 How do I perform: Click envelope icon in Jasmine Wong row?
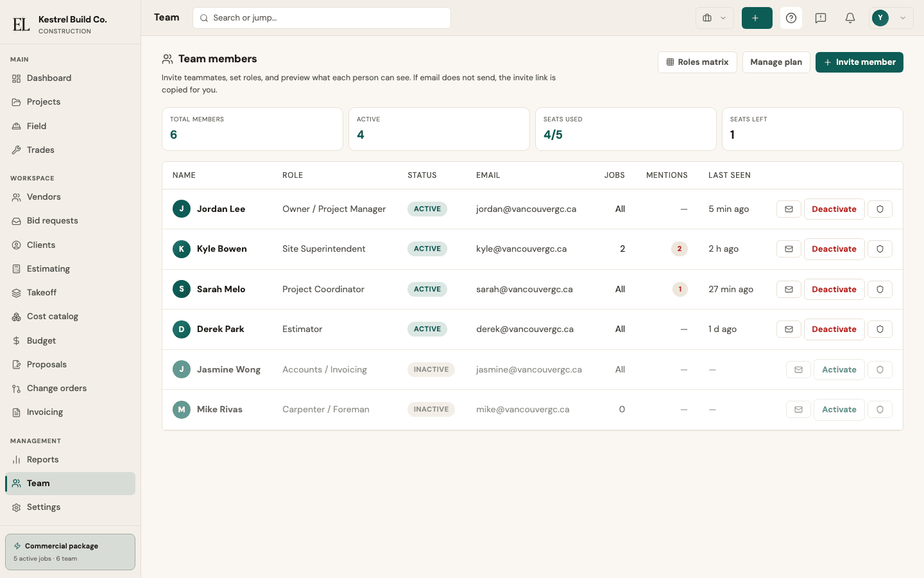point(798,370)
